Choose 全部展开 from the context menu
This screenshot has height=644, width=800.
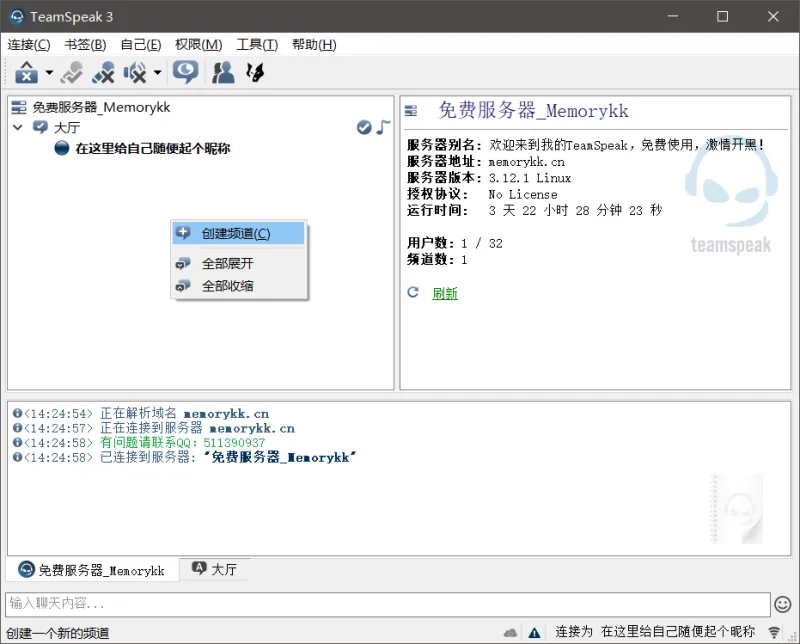pyautogui.click(x=238, y=263)
